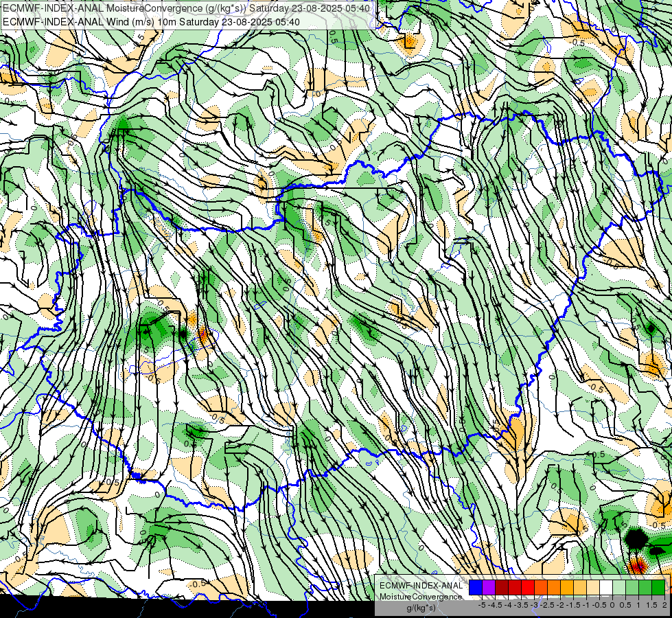Screen dimensions: 672x618
Task: Click the 2 tick label at legend end
Action: click(x=664, y=605)
